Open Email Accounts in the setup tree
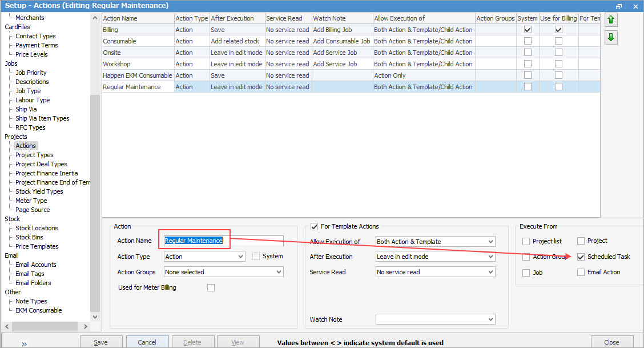Image resolution: width=644 pixels, height=348 pixels. coord(35,265)
